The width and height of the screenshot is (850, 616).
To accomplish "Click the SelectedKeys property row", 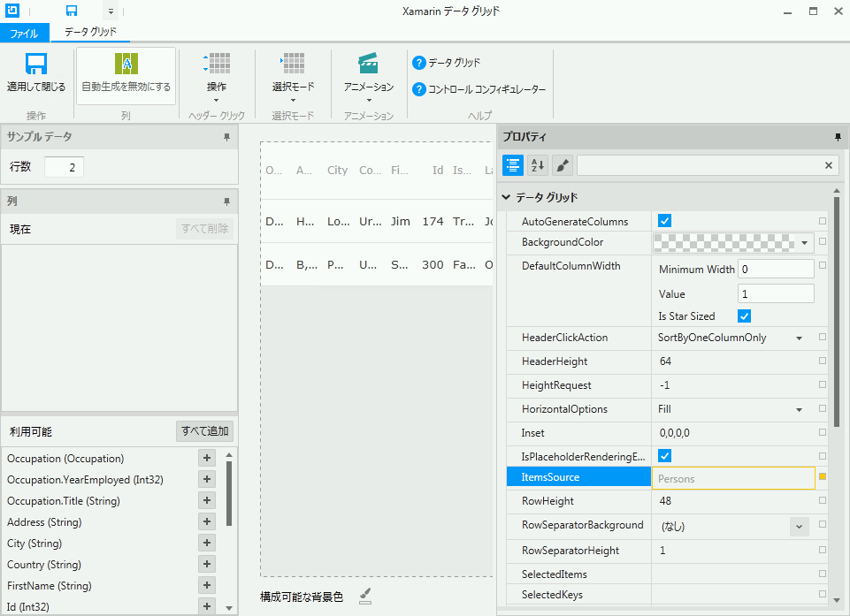I will (x=667, y=594).
